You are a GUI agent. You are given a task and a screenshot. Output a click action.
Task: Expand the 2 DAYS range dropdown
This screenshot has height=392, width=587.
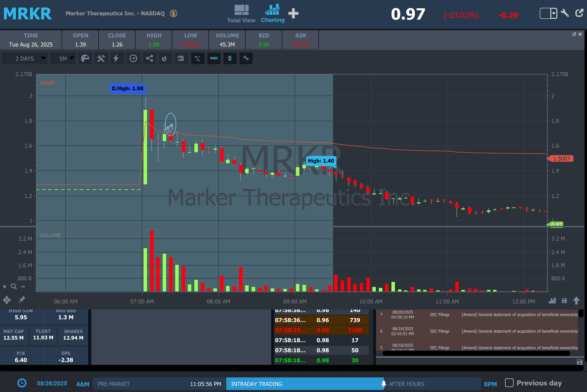coord(25,59)
